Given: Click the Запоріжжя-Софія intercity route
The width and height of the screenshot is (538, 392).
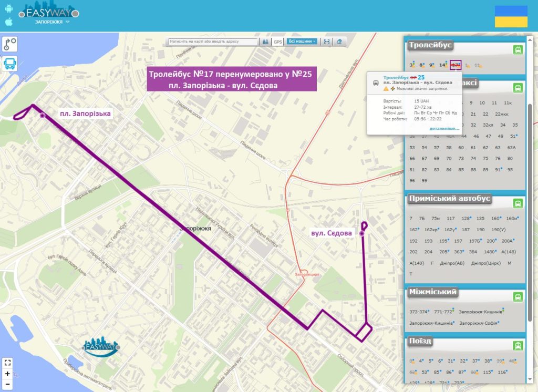Looking at the screenshot, I should pos(479,323).
